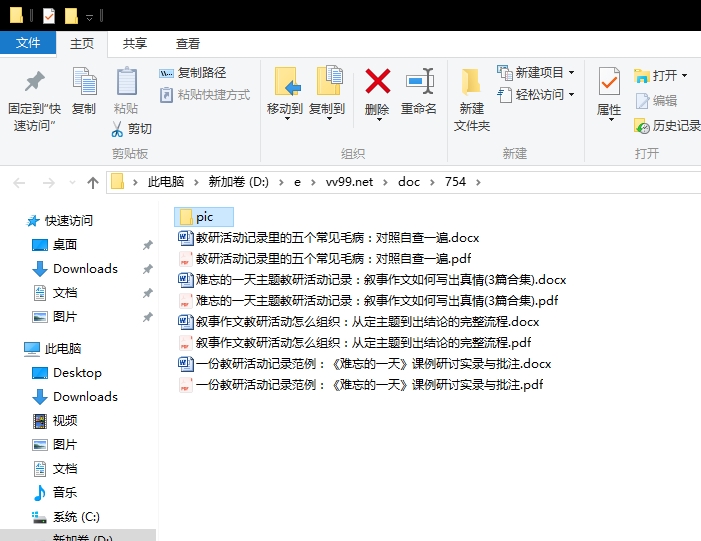Image resolution: width=701 pixels, height=541 pixels.
Task: Expand breadcrumb chevron after 此电脑
Action: tap(196, 182)
